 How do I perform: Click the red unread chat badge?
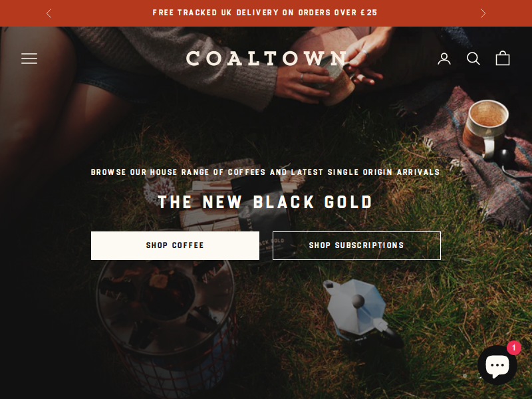point(513,348)
